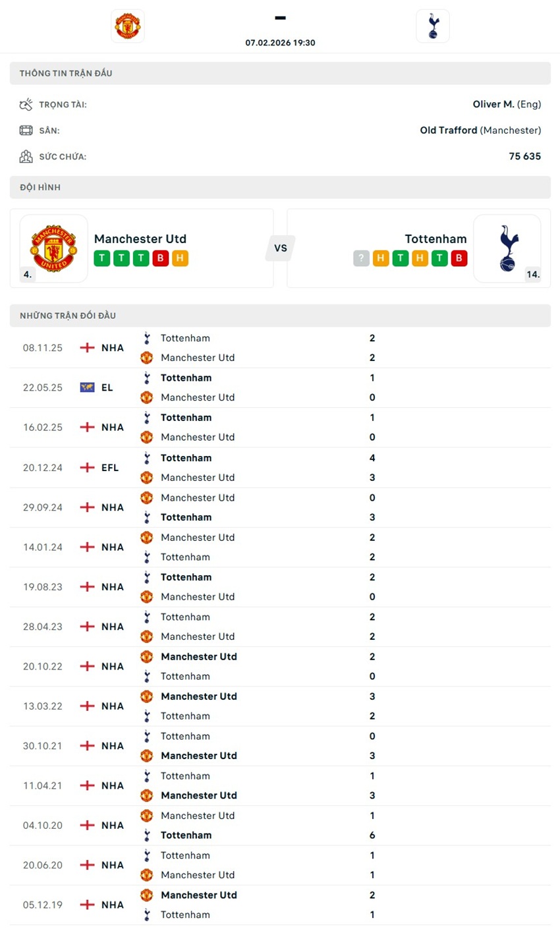
Task: Click the referee whistle icon beside TRỌNG TÀI
Action: (x=26, y=104)
